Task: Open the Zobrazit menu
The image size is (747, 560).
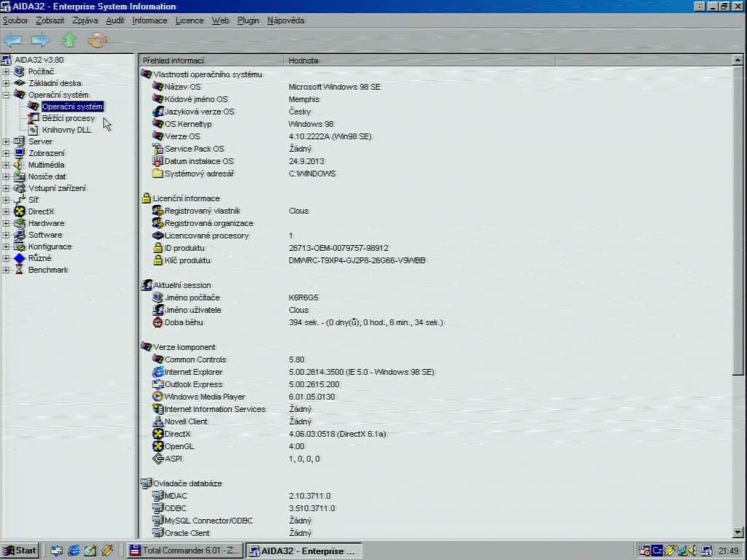Action: pos(50,20)
